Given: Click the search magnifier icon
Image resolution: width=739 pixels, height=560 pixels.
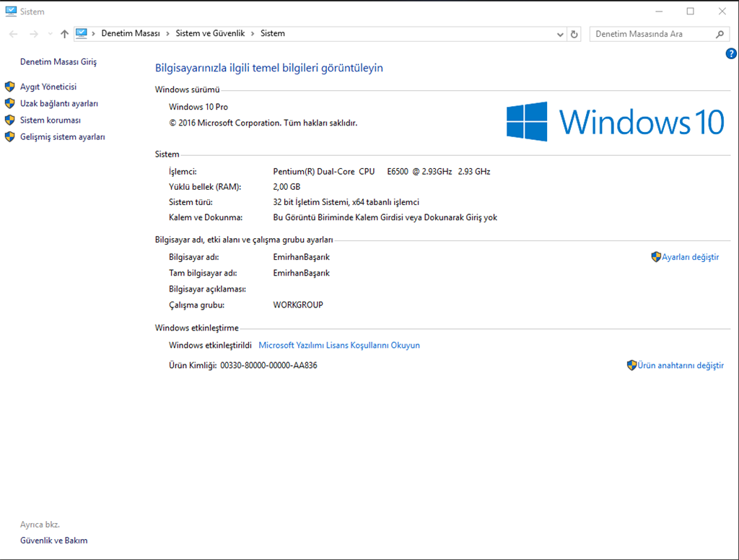Looking at the screenshot, I should point(719,34).
